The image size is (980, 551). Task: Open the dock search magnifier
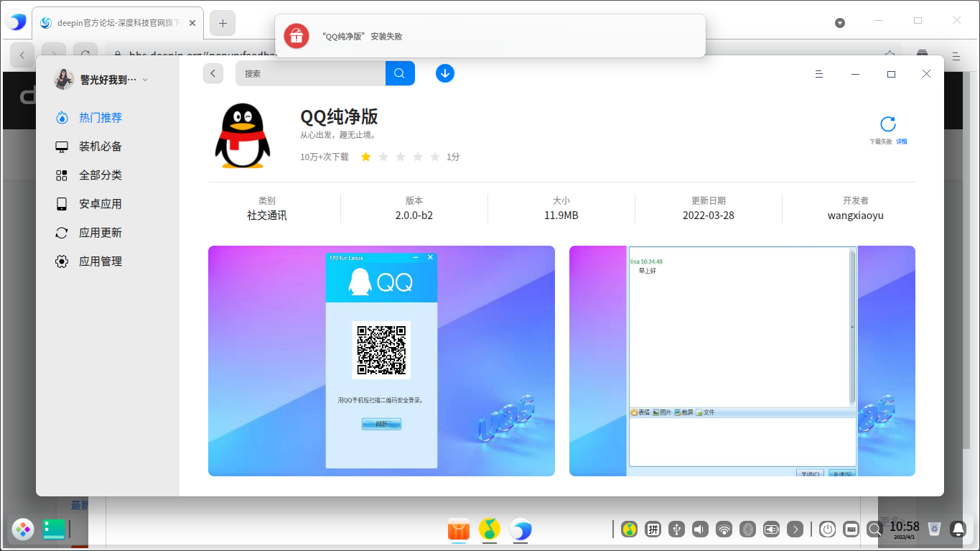pyautogui.click(x=875, y=530)
